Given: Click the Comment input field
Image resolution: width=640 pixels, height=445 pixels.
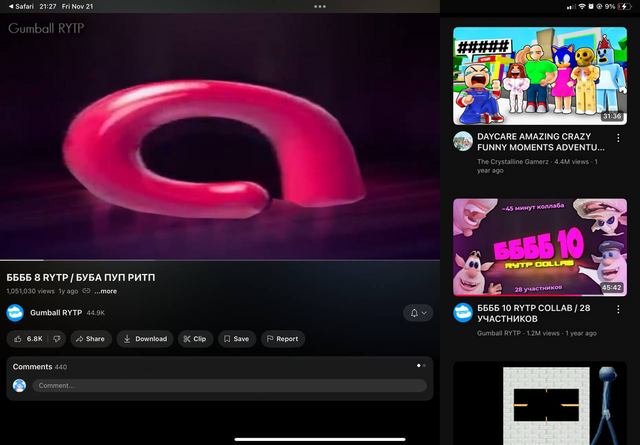Looking at the screenshot, I should tap(229, 385).
